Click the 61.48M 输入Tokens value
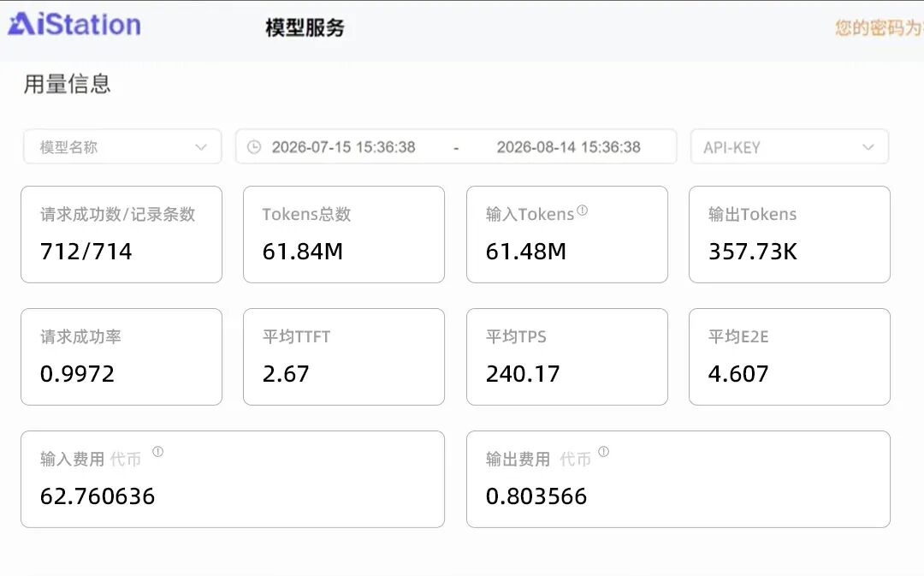Screen dimensions: 924x576 click(x=525, y=252)
